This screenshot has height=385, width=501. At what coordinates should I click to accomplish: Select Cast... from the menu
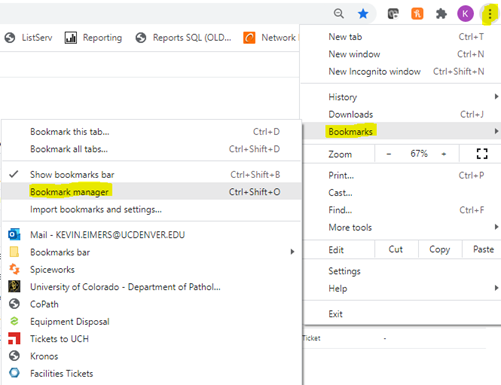point(402,193)
